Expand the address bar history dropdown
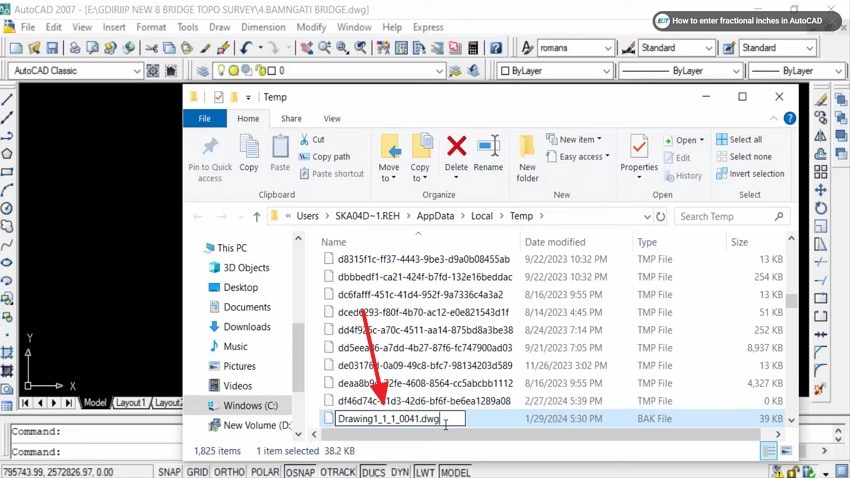This screenshot has height=478, width=850. 647,216
